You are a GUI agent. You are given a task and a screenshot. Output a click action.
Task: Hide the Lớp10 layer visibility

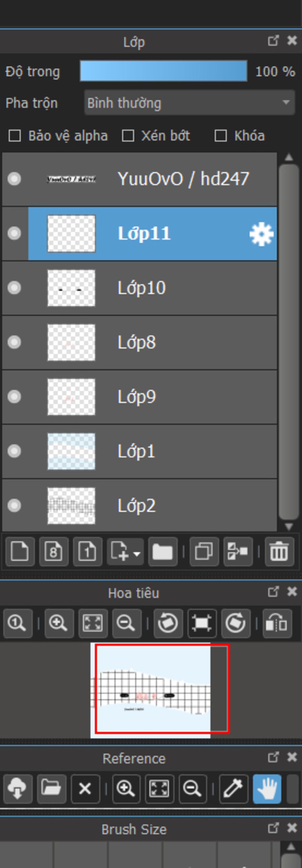click(x=14, y=288)
